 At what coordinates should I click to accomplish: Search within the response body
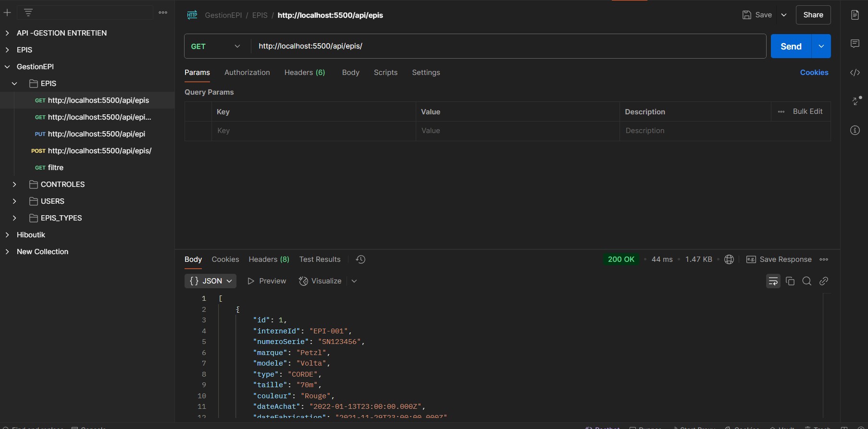(807, 281)
